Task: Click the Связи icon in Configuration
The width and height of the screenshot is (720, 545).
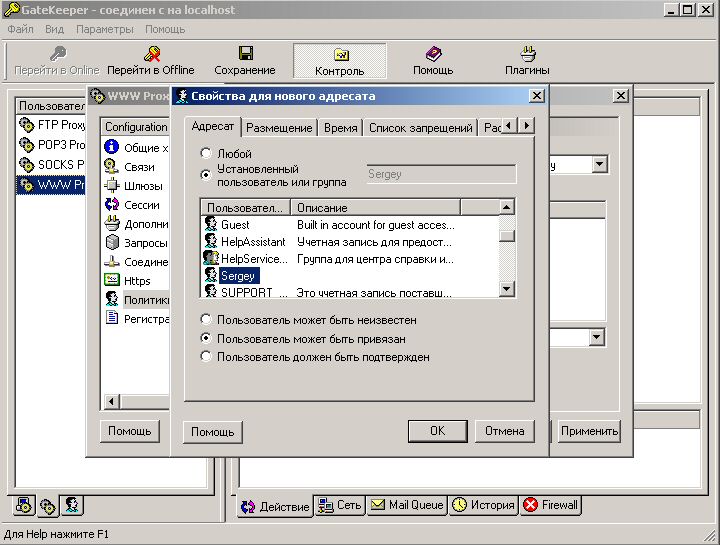Action: pyautogui.click(x=112, y=166)
